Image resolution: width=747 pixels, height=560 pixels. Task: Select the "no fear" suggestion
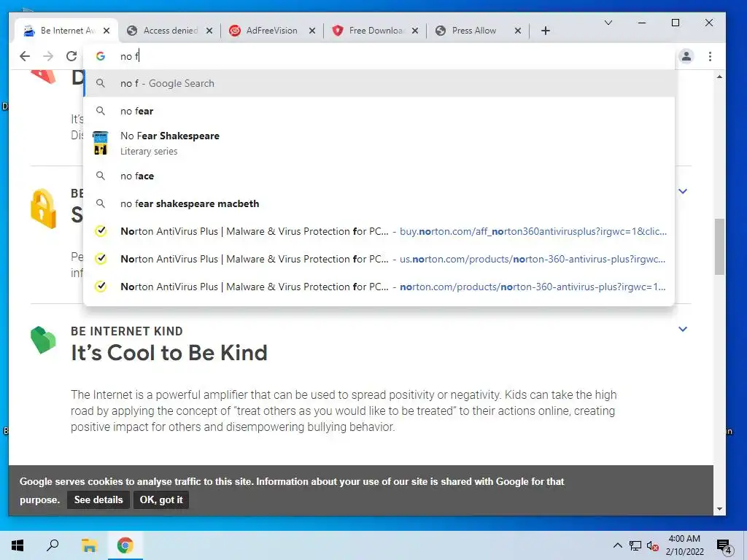[x=379, y=111]
